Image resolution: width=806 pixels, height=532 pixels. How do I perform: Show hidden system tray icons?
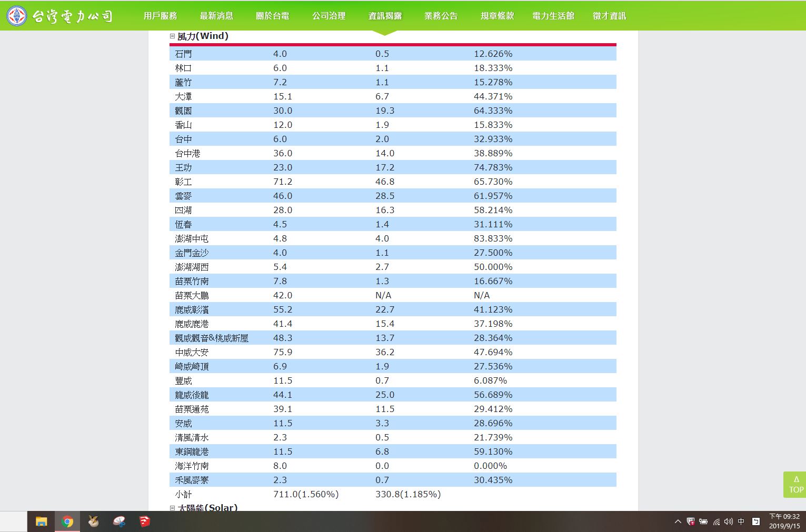tap(678, 521)
